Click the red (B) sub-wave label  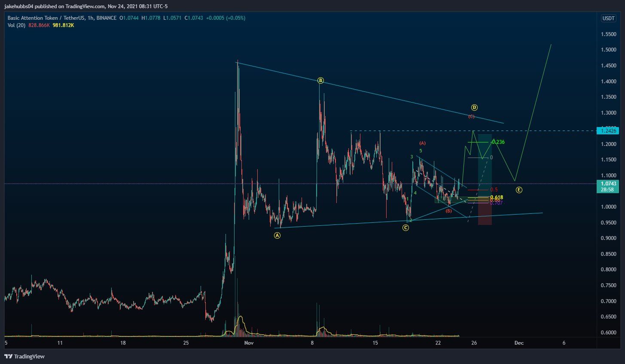(448, 211)
